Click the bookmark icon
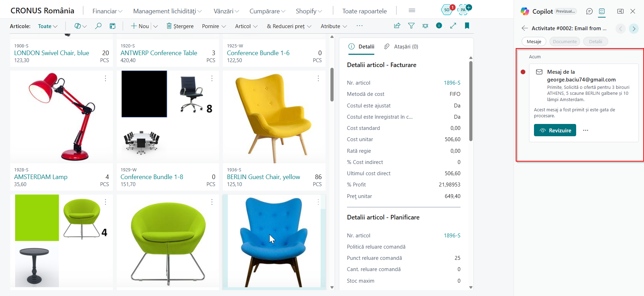Viewport: 644px width, 296px height. 467,26
